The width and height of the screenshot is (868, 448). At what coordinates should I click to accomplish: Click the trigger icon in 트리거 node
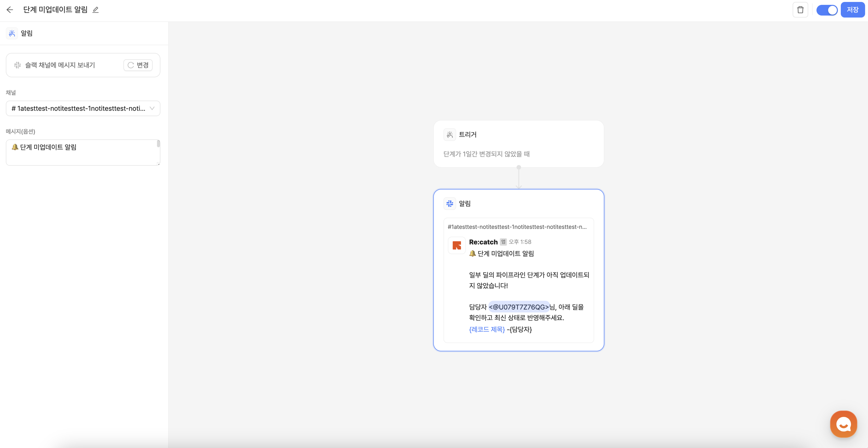pos(450,135)
